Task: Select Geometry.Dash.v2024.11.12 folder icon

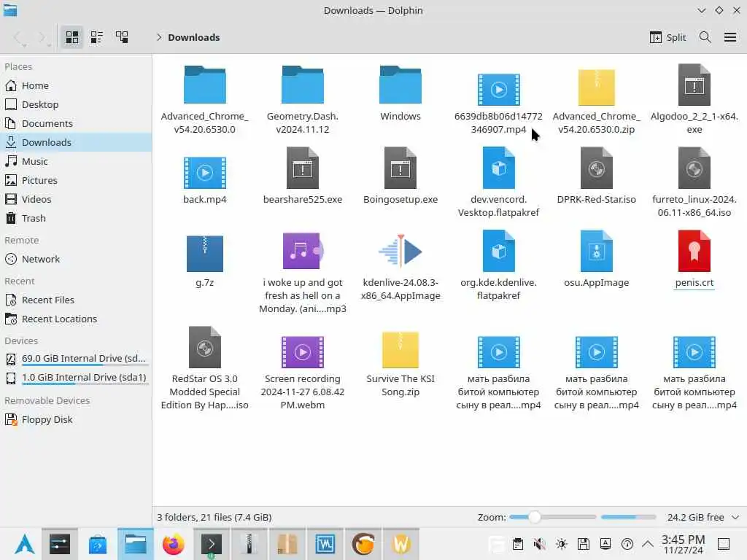Action: [x=303, y=85]
